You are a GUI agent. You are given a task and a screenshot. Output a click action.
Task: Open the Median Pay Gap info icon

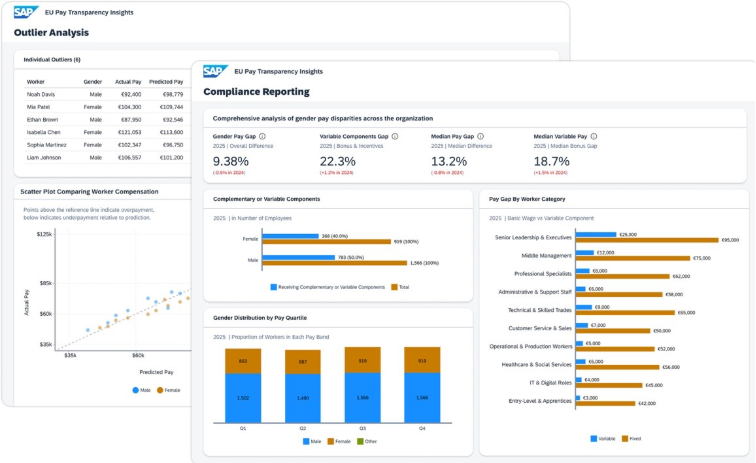(480, 136)
